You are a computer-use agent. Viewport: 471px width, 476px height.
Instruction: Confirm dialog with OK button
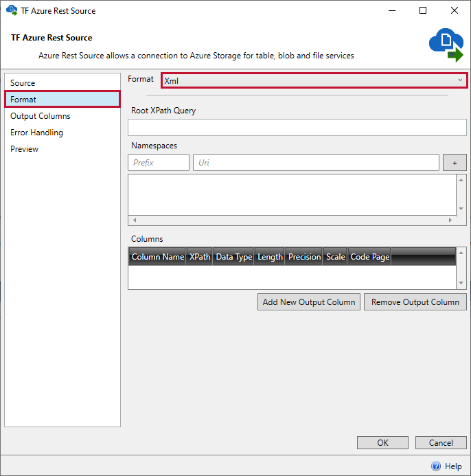point(382,442)
